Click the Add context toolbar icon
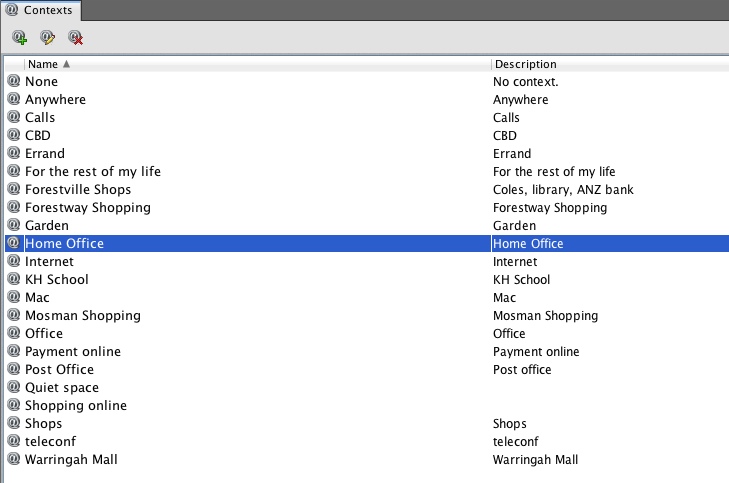 pos(20,38)
